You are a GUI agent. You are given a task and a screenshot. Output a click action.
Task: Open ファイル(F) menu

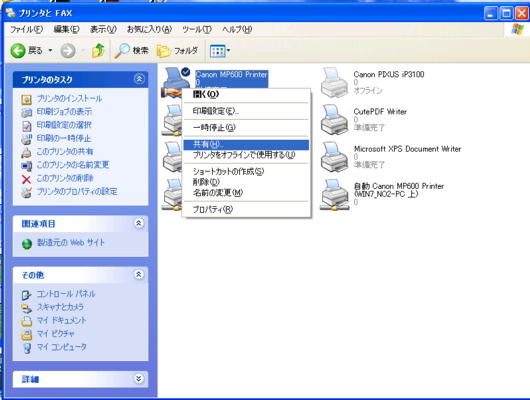coord(26,29)
